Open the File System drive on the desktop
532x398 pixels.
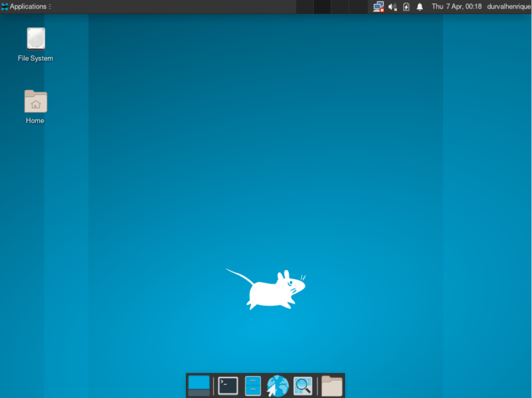coord(35,40)
